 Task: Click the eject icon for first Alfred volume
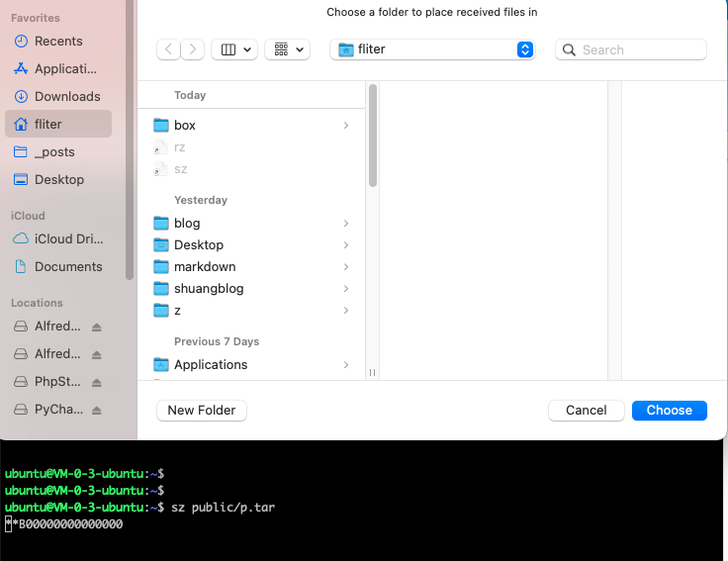pos(97,327)
